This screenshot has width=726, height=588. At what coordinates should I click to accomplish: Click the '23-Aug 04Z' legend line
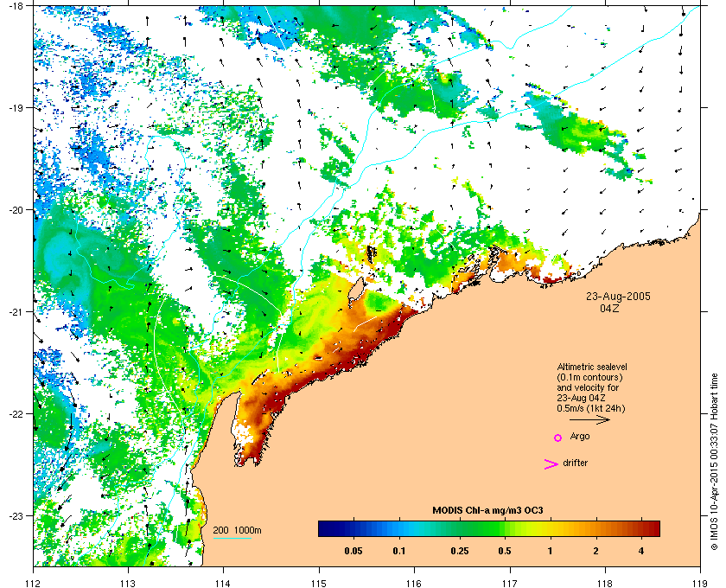581,398
